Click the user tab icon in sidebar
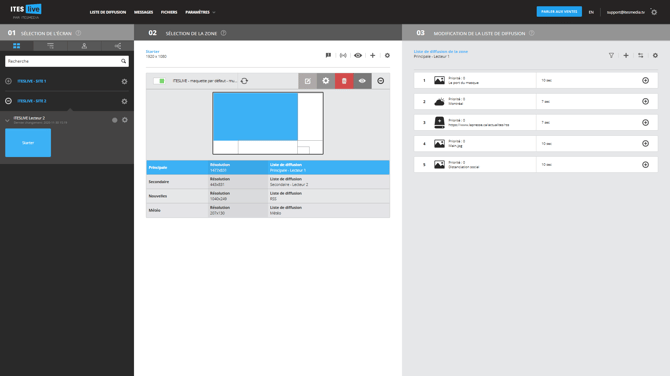The height and width of the screenshot is (376, 670). (x=84, y=46)
